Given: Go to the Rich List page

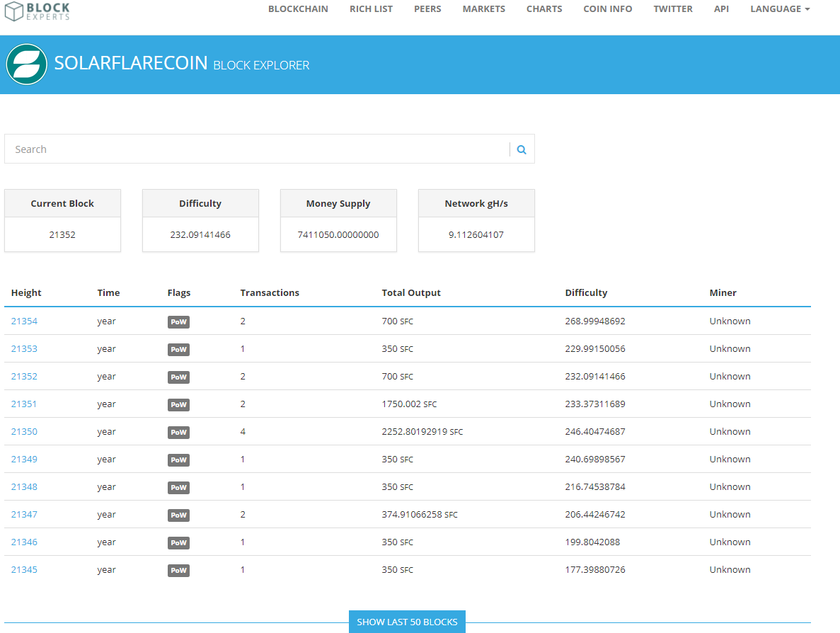Looking at the screenshot, I should click(371, 9).
